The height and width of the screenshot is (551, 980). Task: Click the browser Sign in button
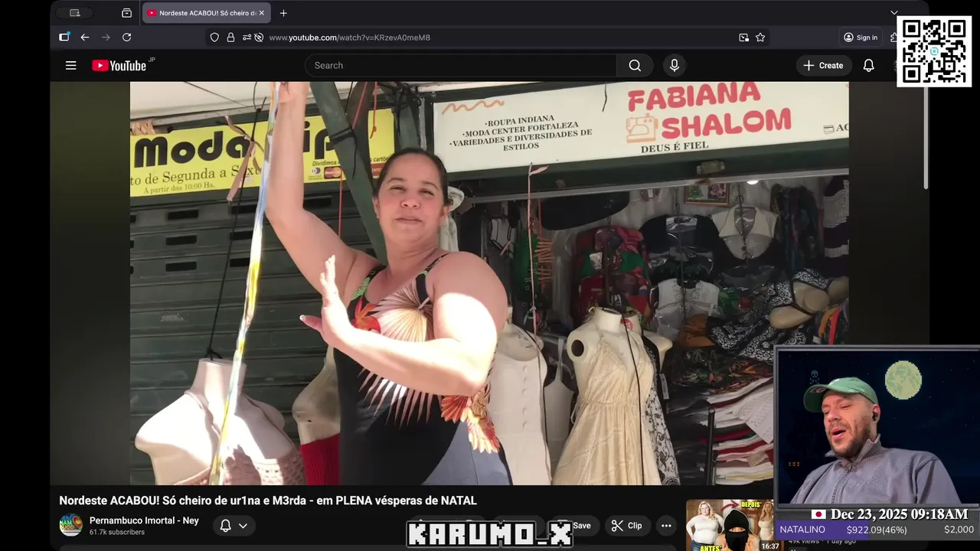tap(861, 37)
